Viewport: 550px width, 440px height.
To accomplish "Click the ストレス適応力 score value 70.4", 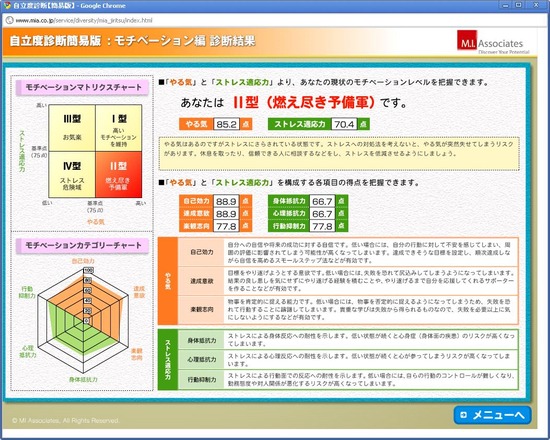I will coord(344,124).
